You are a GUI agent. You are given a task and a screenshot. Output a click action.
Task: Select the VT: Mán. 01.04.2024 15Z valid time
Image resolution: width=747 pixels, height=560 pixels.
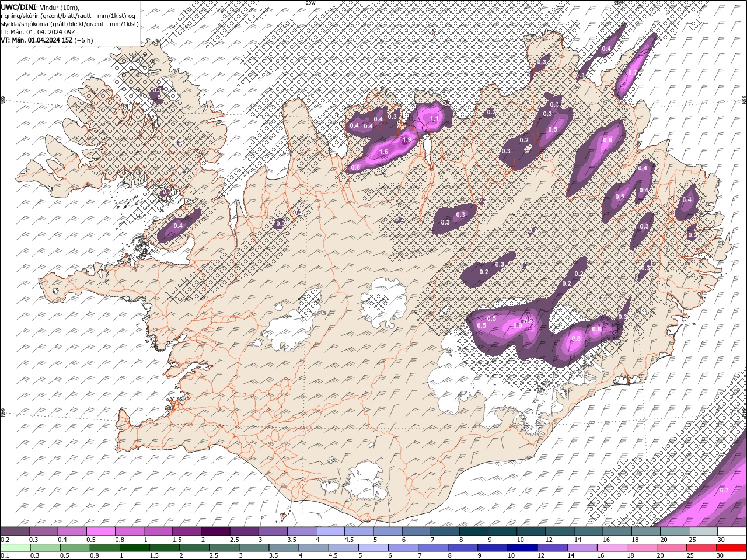click(x=47, y=40)
